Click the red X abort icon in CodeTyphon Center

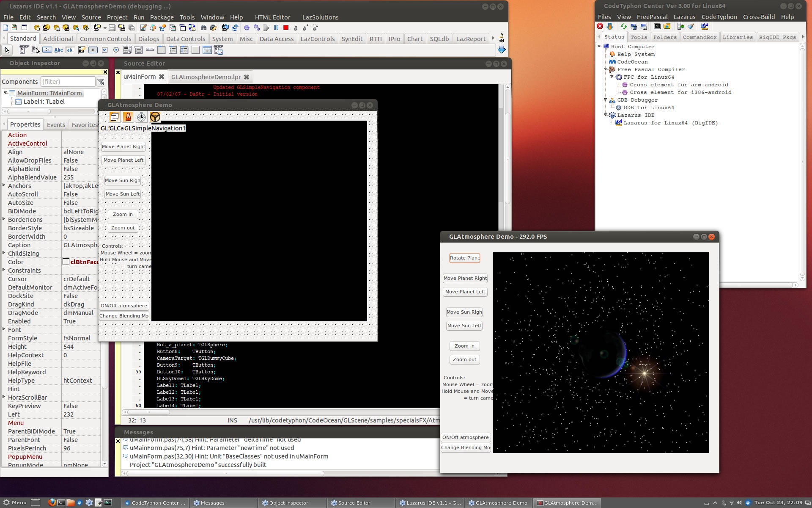(x=600, y=26)
